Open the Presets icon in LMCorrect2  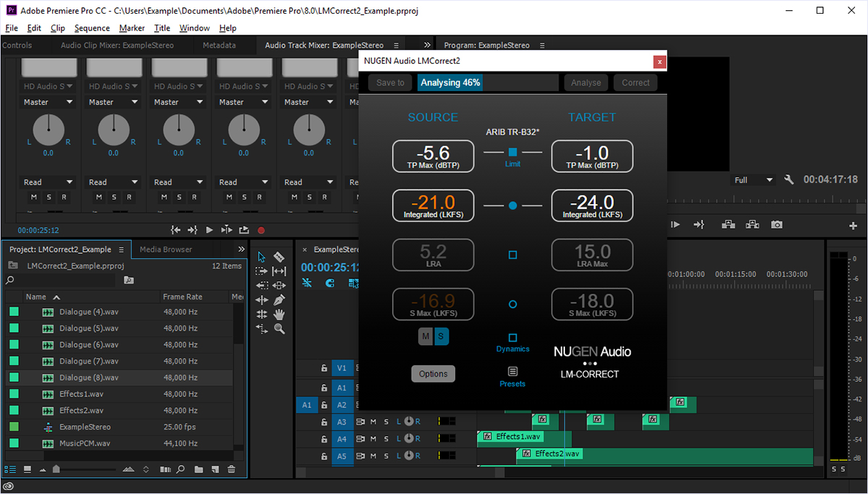pyautogui.click(x=513, y=371)
